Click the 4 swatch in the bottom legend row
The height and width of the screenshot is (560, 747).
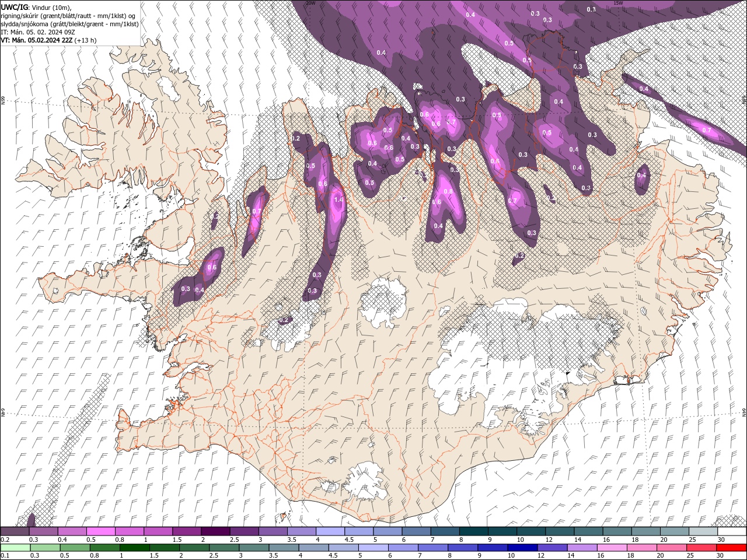pyautogui.click(x=313, y=548)
